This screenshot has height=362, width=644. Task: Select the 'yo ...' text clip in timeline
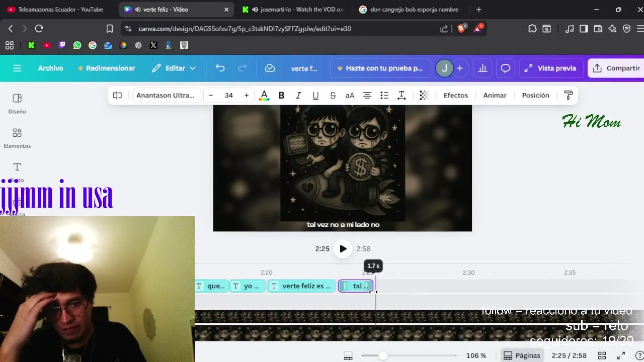248,286
